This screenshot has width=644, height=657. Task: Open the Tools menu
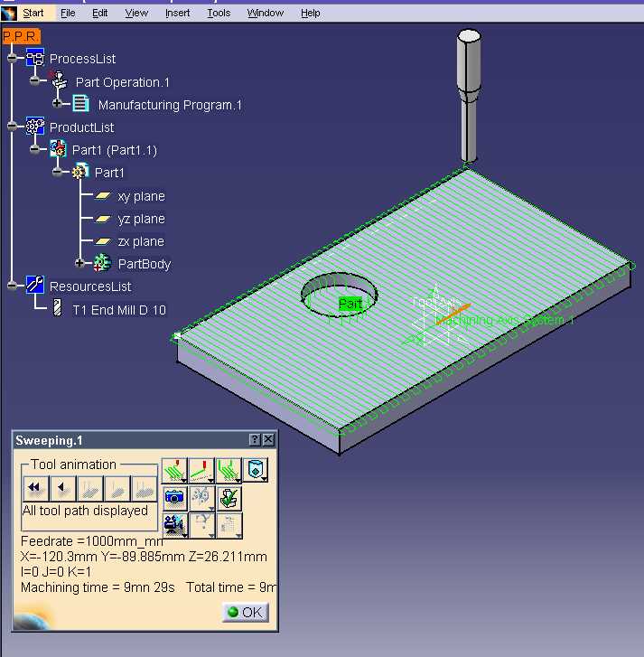pyautogui.click(x=219, y=13)
